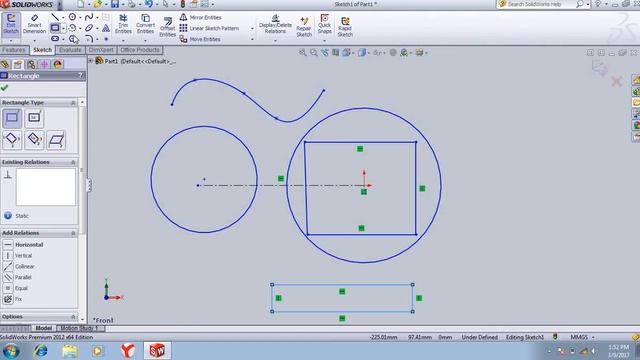
Task: Choose 3 Point Corner Rectangle type
Action: click(x=12, y=140)
